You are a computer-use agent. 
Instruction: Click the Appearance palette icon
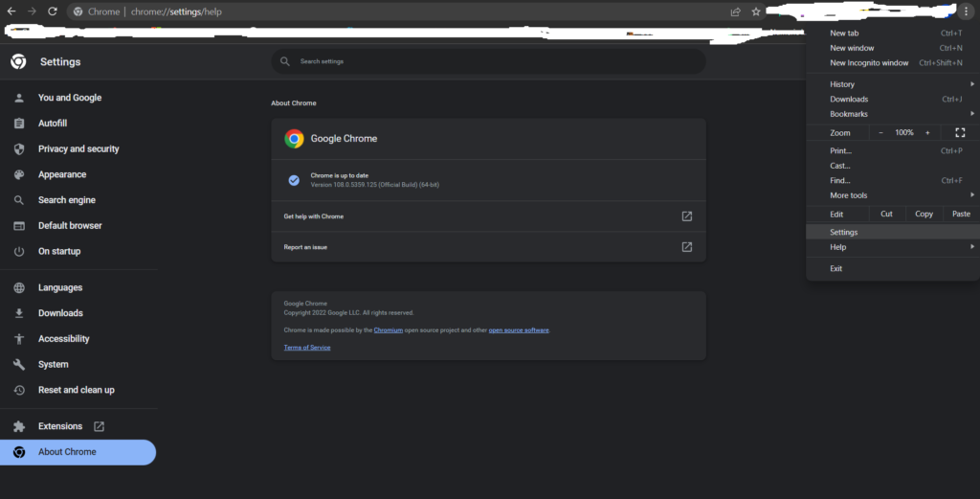(19, 174)
